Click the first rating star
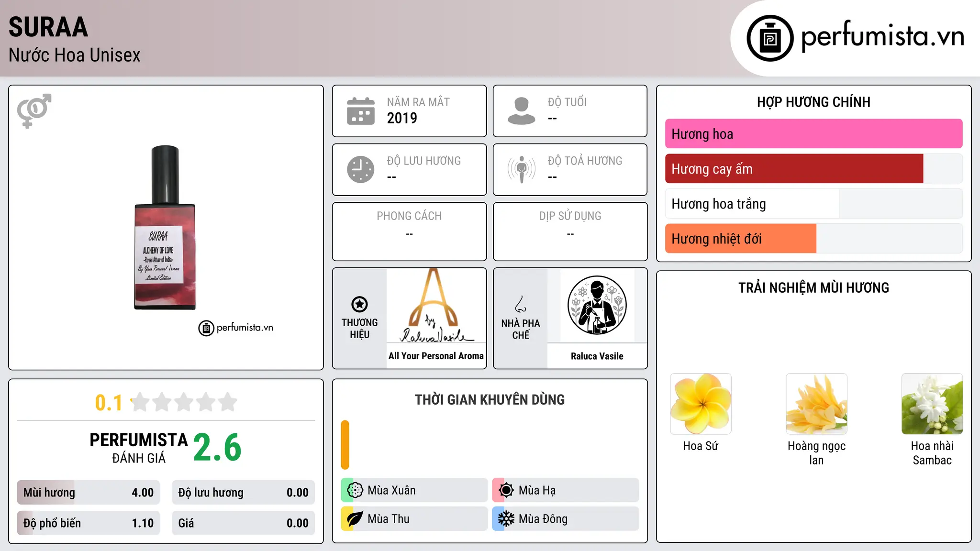The height and width of the screenshot is (551, 980). (x=140, y=402)
